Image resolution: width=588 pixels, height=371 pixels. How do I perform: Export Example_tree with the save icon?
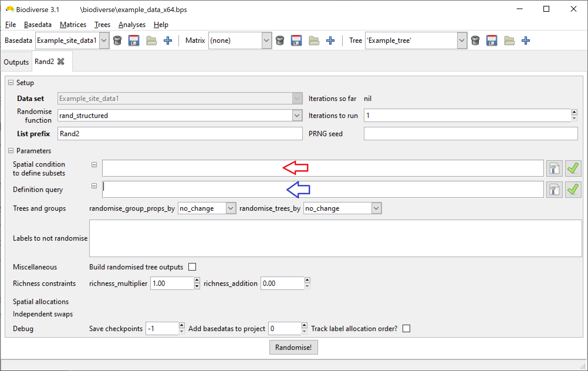[x=492, y=41]
